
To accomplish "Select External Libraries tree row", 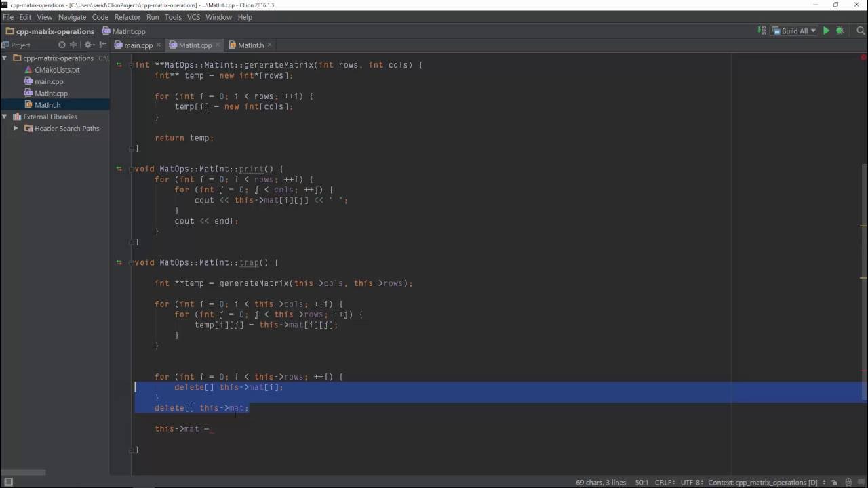I will pyautogui.click(x=54, y=117).
